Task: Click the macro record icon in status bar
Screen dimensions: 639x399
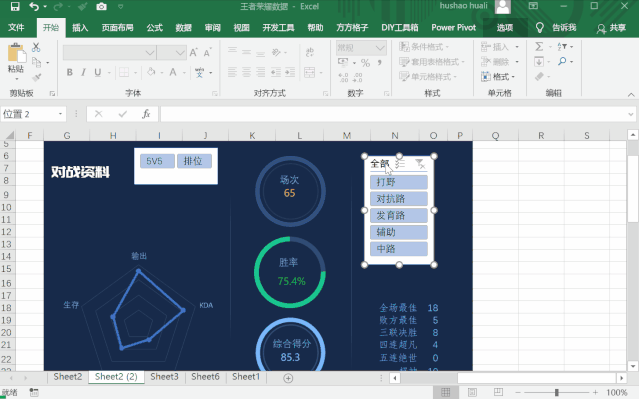Action: click(34, 392)
